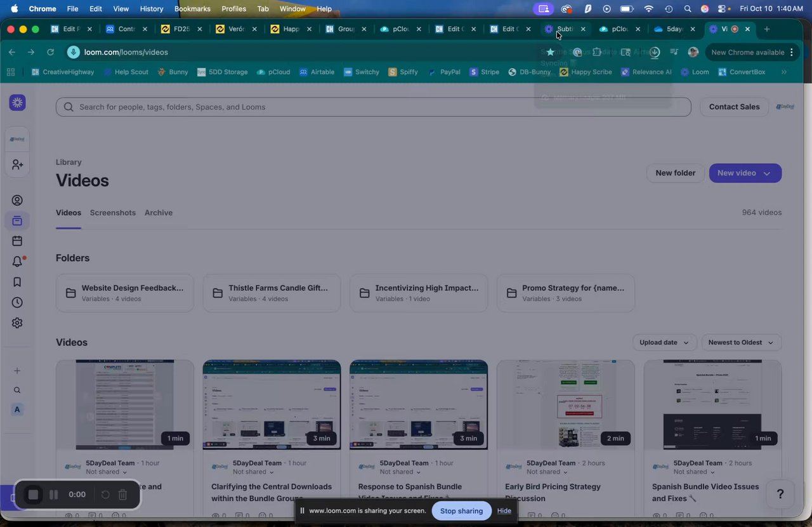Click the New folder button

point(675,173)
